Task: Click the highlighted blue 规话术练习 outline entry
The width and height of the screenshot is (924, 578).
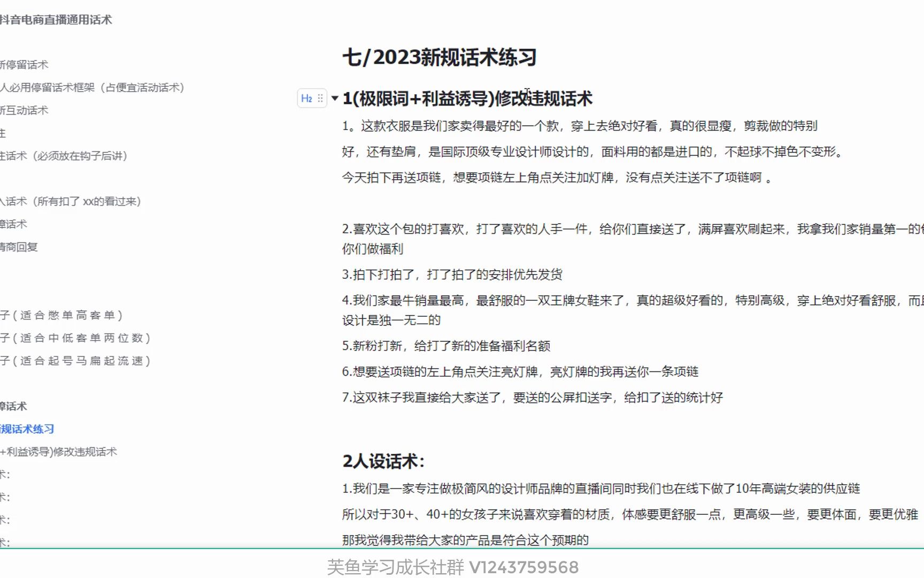Action: pos(27,429)
